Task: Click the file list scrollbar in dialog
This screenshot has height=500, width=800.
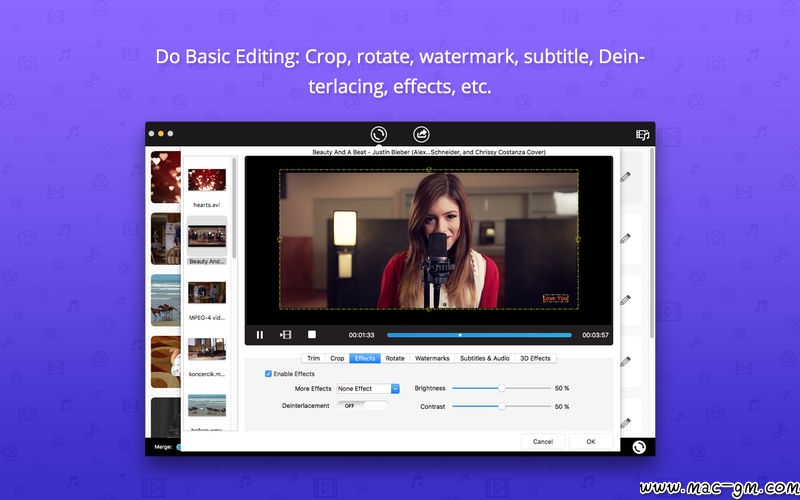Action: click(x=234, y=208)
